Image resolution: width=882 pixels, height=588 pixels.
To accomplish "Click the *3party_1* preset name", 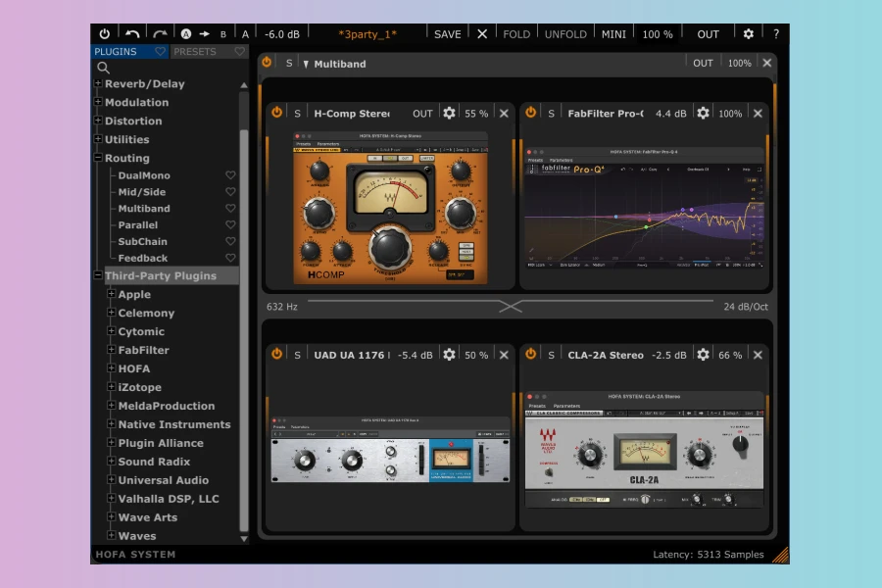I will [367, 34].
